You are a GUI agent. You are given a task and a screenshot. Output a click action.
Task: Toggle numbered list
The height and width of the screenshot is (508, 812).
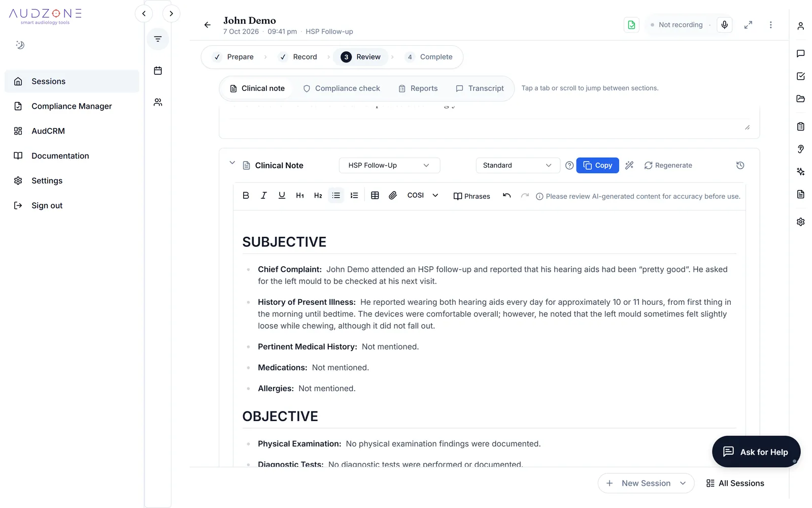coord(354,196)
